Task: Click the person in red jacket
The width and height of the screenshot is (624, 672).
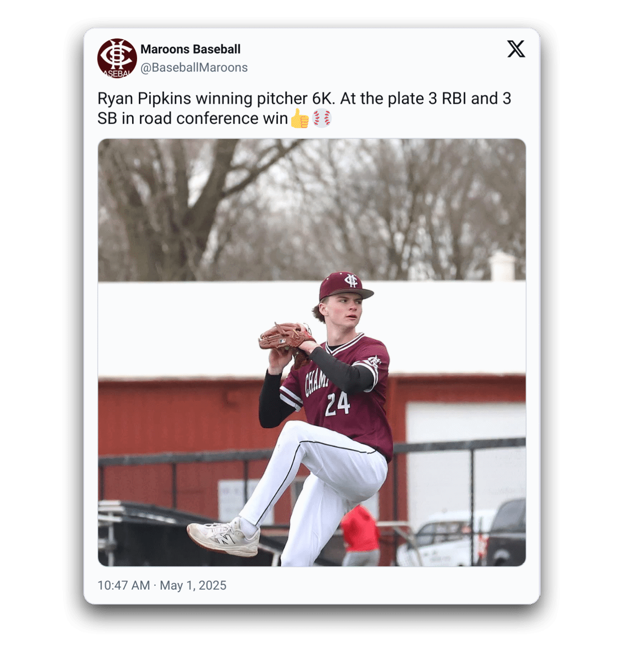Action: pyautogui.click(x=360, y=534)
